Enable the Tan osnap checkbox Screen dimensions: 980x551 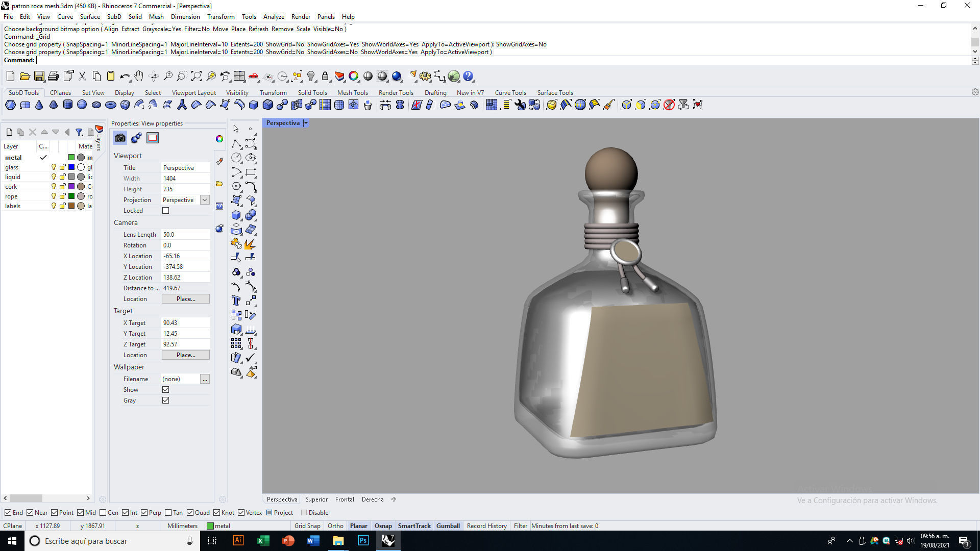coord(168,512)
